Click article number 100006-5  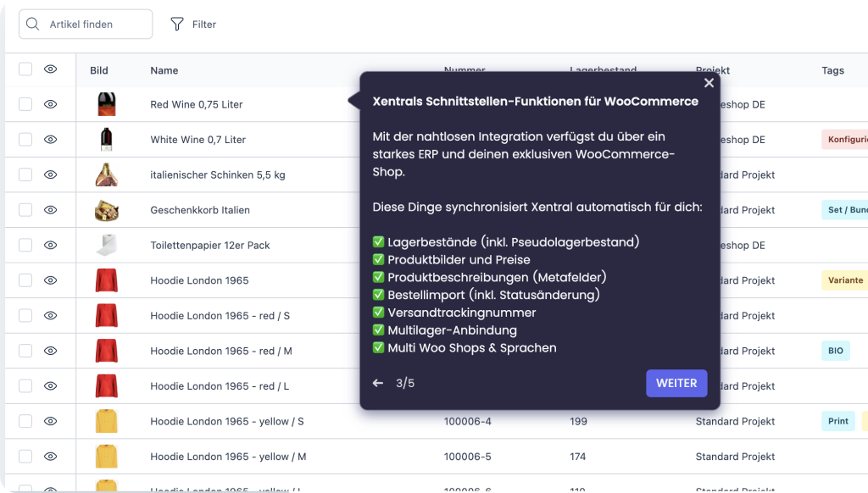(x=467, y=457)
